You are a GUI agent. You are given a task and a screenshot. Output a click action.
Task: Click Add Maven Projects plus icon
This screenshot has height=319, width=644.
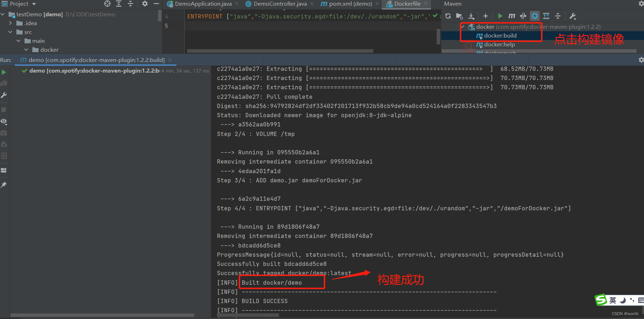tap(486, 16)
